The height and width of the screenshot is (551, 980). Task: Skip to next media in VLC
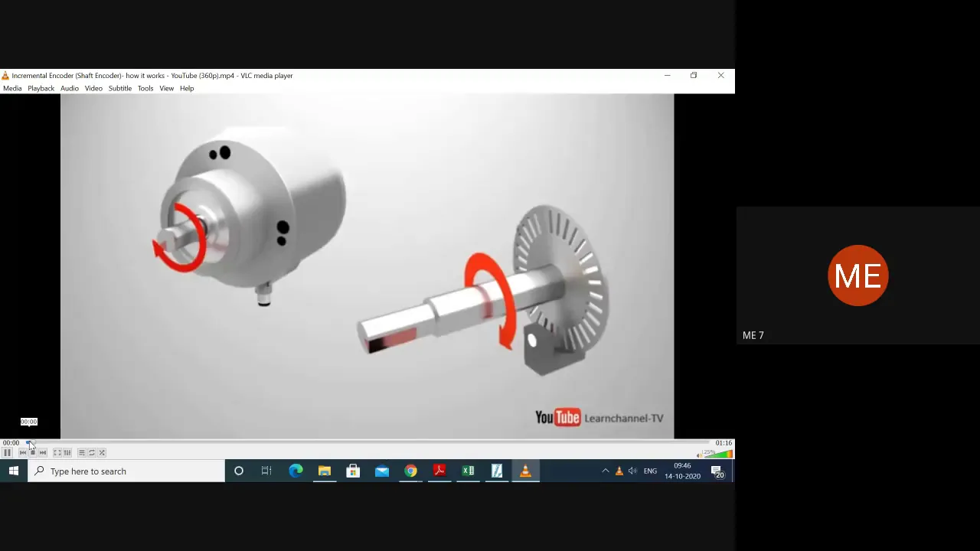43,452
